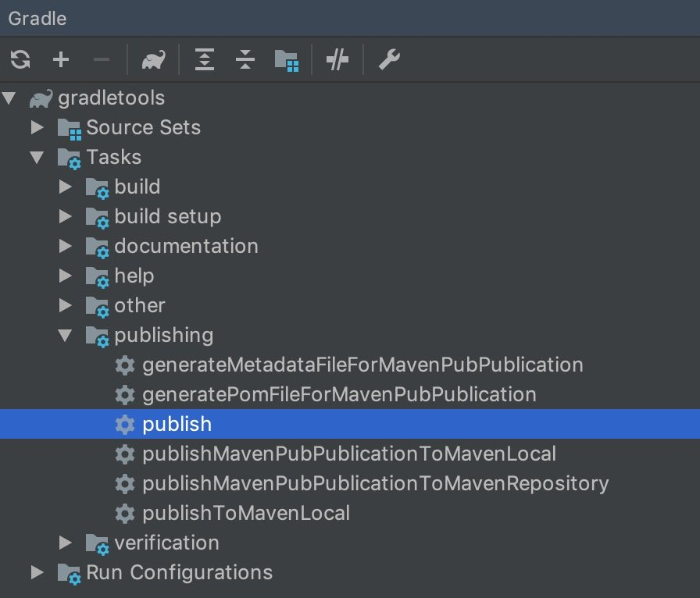Select the highlighted publish task text

point(177,425)
